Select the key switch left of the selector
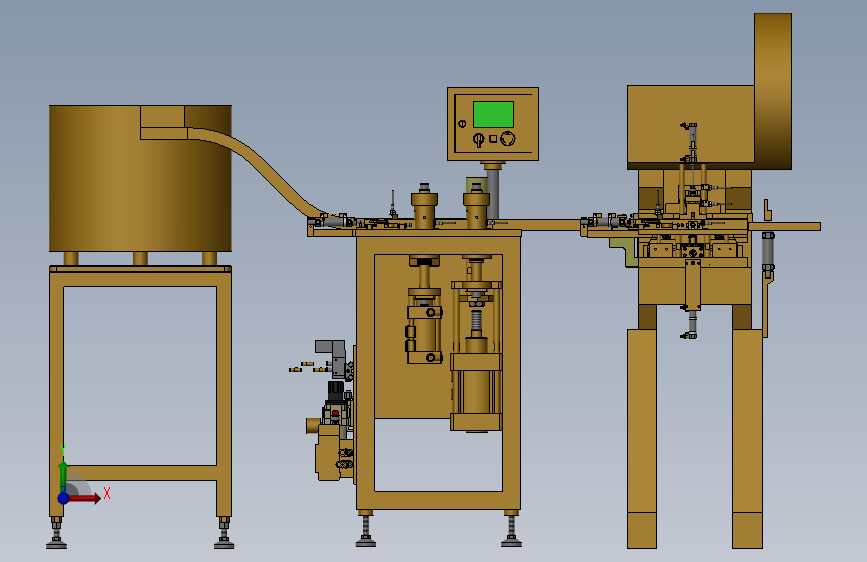The image size is (867, 562). [x=462, y=124]
